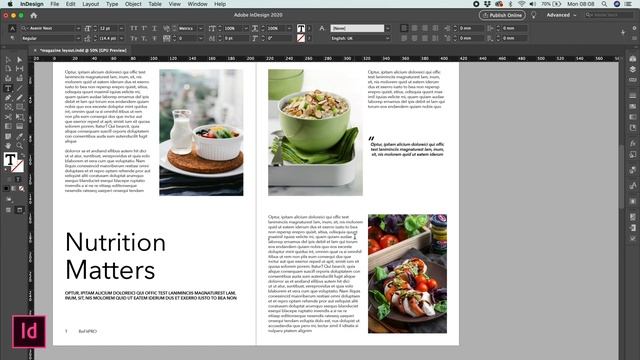Toggle Apply None color button
Screen dimensions: 640x360
pyautogui.click(x=22, y=189)
